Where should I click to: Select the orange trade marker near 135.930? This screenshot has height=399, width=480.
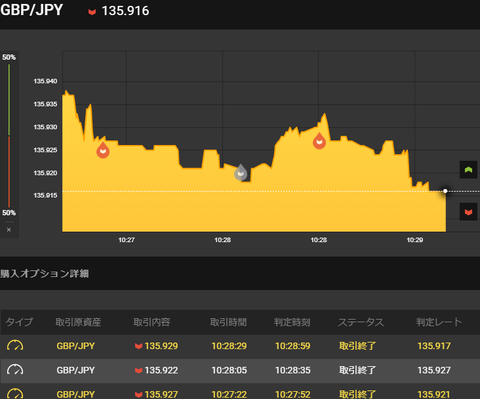tap(319, 141)
